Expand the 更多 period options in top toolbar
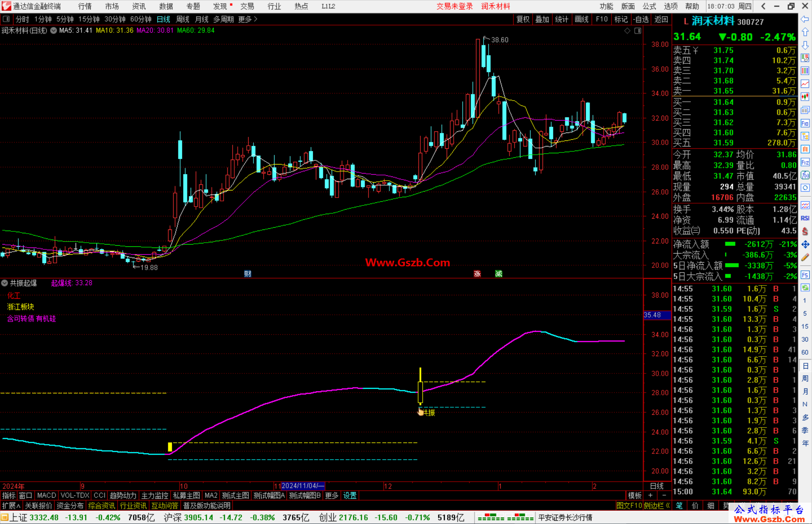Image resolution: width=812 pixels, height=524 pixels. (x=248, y=19)
